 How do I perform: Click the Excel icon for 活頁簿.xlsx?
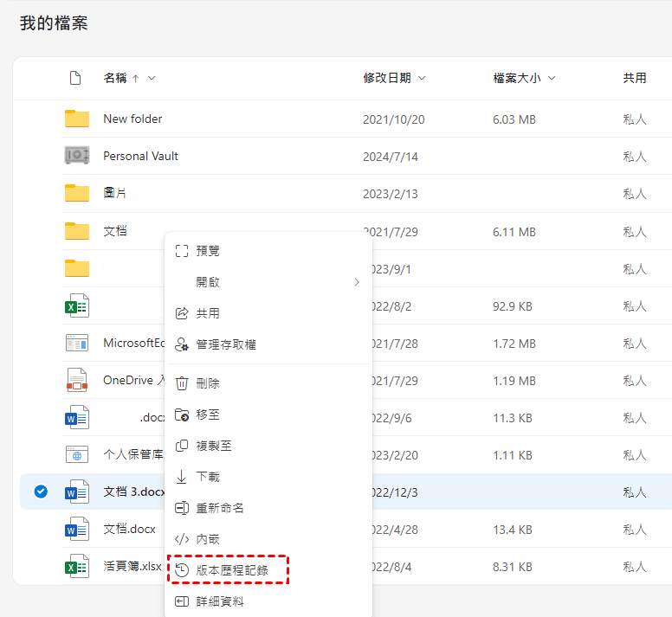click(x=77, y=566)
